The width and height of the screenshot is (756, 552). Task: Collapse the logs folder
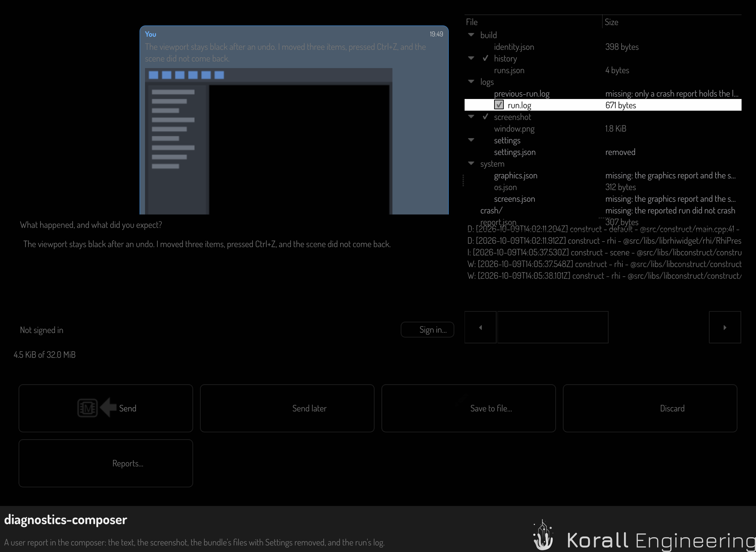click(471, 81)
